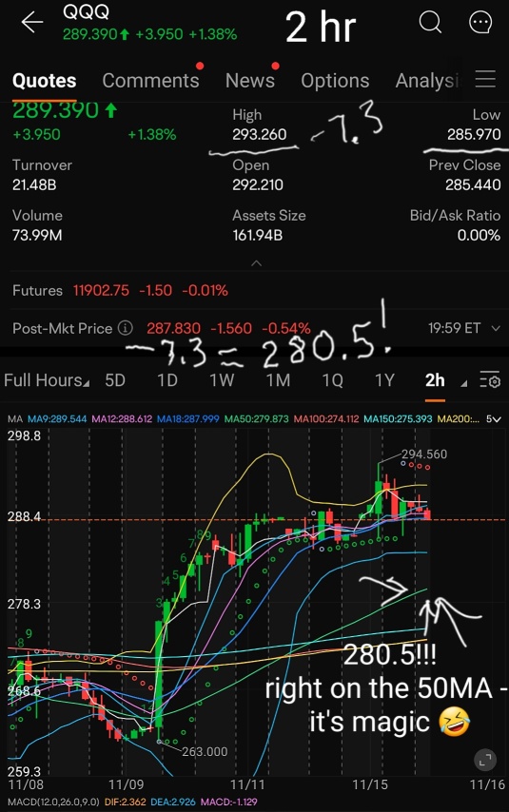Open the Options tab
The width and height of the screenshot is (509, 812).
point(335,80)
